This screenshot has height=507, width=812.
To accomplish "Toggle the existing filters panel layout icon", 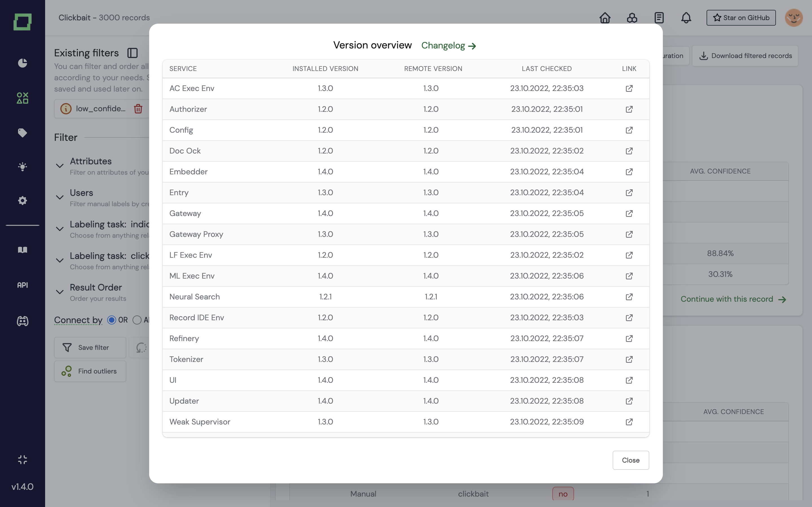I will pyautogui.click(x=133, y=53).
